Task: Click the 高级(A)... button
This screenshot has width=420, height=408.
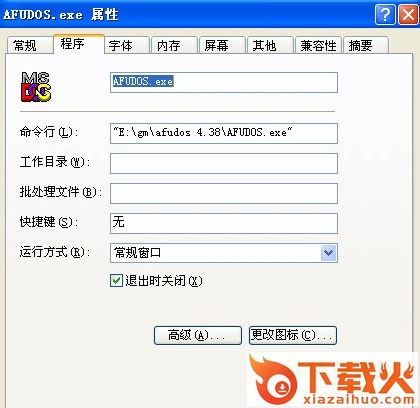Action: (198, 335)
